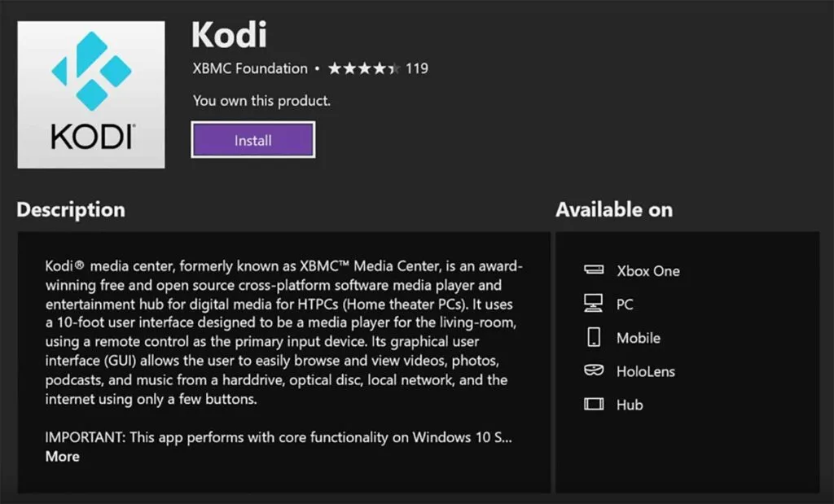The height and width of the screenshot is (504, 834).
Task: Click the PC monitor icon
Action: click(x=593, y=304)
